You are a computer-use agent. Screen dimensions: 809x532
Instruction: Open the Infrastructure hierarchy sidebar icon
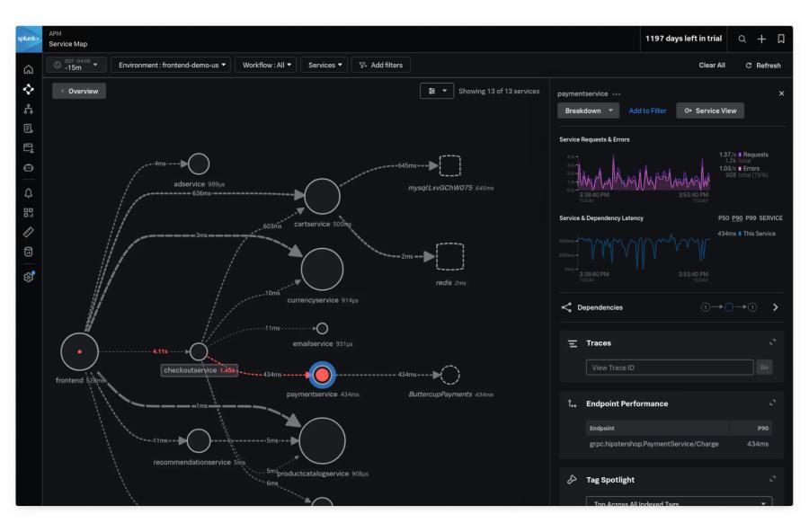point(29,109)
